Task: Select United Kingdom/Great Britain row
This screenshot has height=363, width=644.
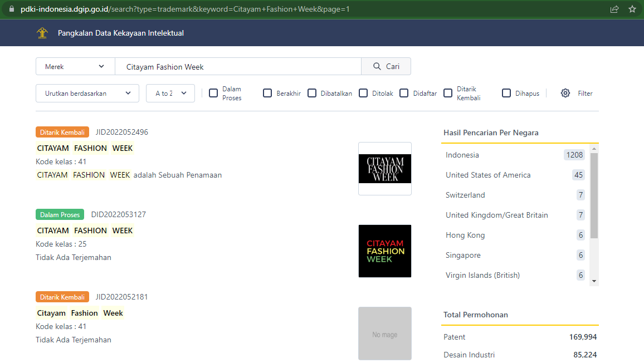Action: pyautogui.click(x=515, y=215)
